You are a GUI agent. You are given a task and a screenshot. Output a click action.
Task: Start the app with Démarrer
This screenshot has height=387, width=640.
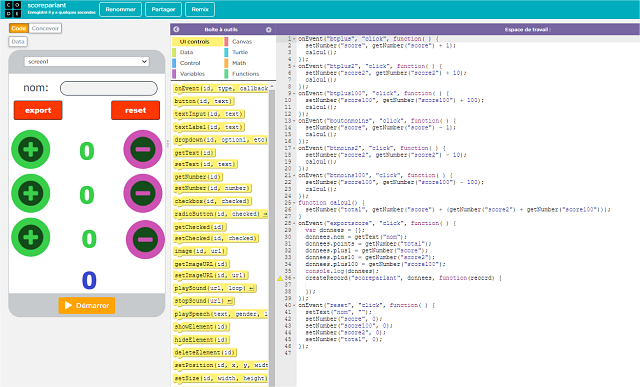click(87, 305)
